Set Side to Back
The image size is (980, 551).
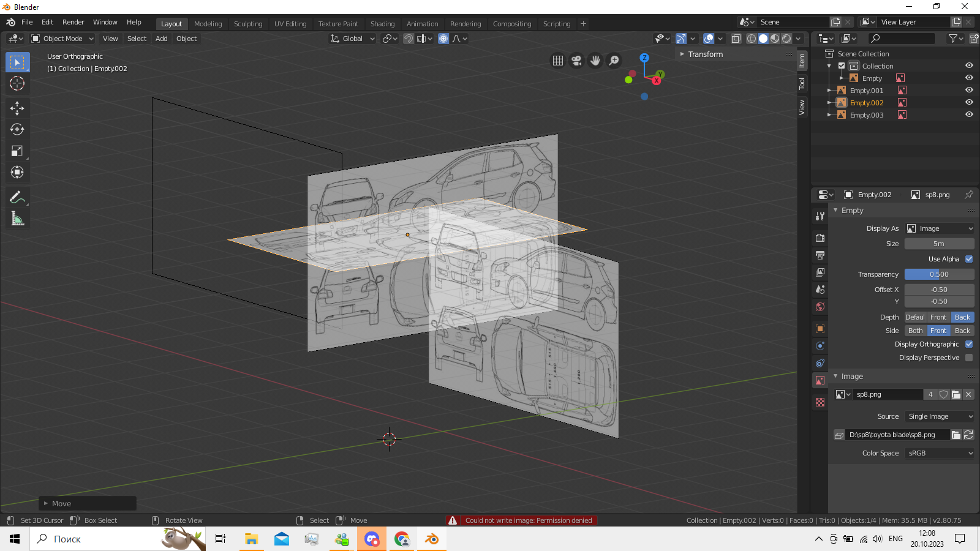point(962,331)
